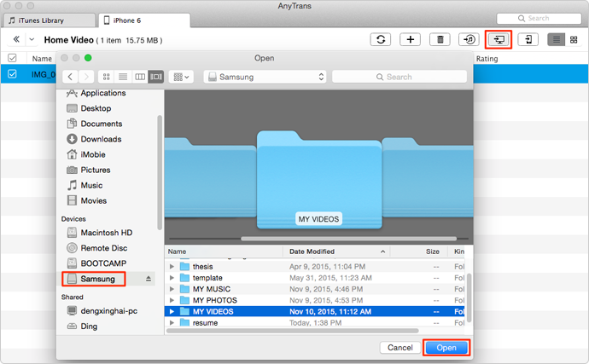Select the template folder row
The height and width of the screenshot is (364, 589).
click(314, 278)
